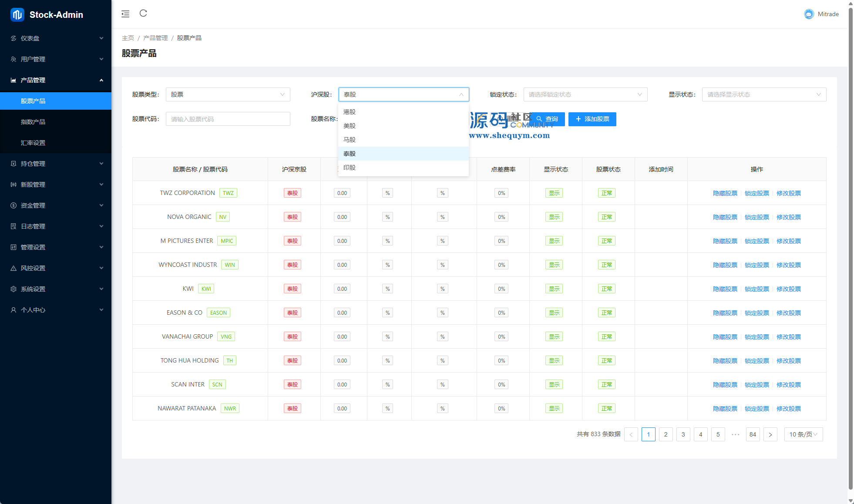Click the Mitrade user avatar icon

point(809,14)
